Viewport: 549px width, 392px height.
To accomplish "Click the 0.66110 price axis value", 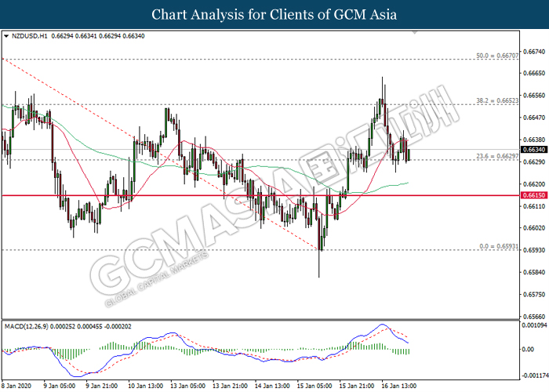I will pyautogui.click(x=534, y=206).
